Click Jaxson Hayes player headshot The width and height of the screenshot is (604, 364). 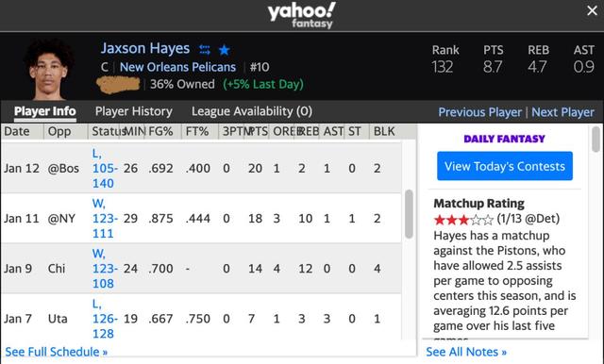(x=48, y=69)
